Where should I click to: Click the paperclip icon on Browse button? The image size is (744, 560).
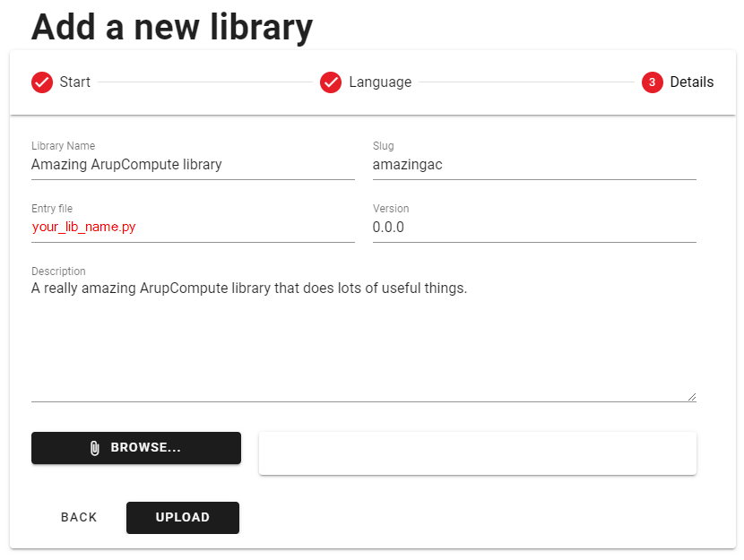tap(95, 448)
